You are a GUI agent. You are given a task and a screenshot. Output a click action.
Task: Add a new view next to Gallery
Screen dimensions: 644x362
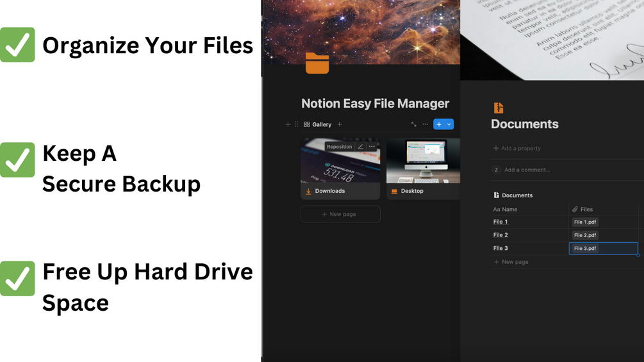(340, 124)
